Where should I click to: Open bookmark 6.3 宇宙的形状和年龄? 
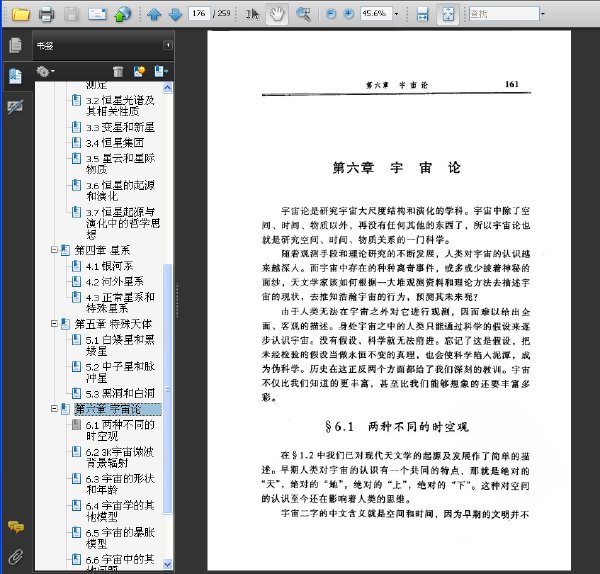[x=120, y=484]
